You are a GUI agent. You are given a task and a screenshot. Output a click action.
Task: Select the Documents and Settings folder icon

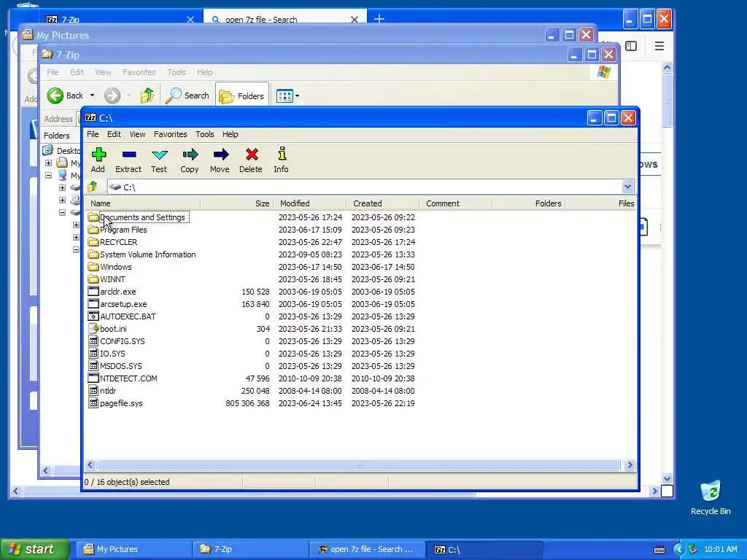pyautogui.click(x=93, y=217)
